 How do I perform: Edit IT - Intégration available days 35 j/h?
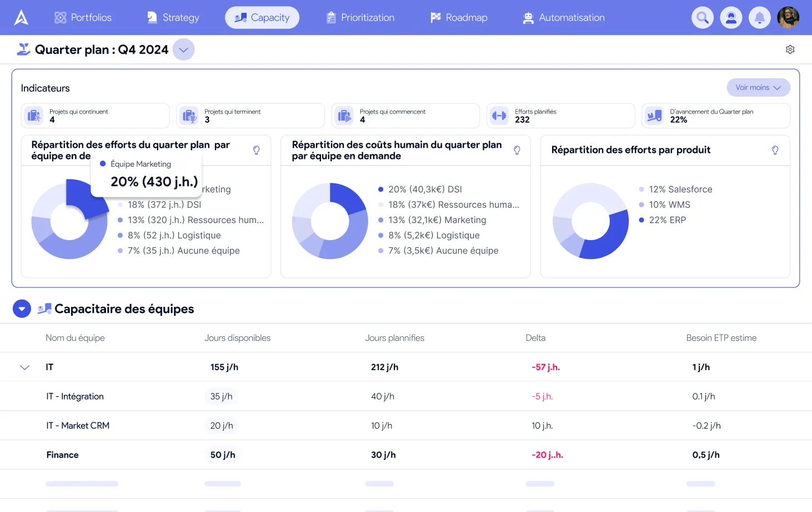click(222, 396)
